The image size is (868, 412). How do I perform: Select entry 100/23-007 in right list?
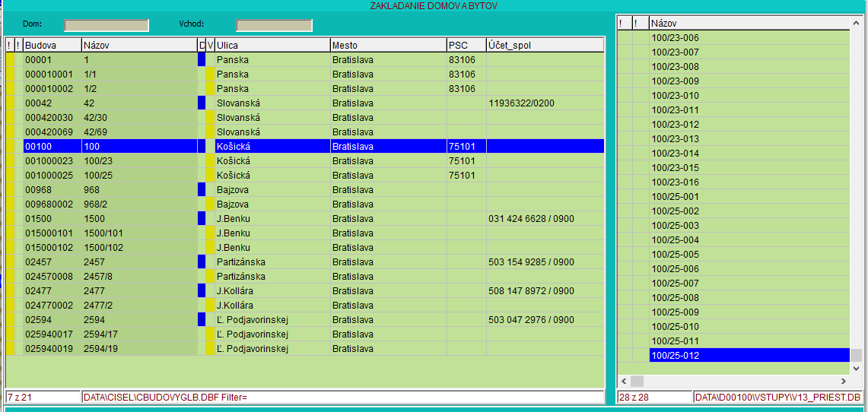pos(749,52)
